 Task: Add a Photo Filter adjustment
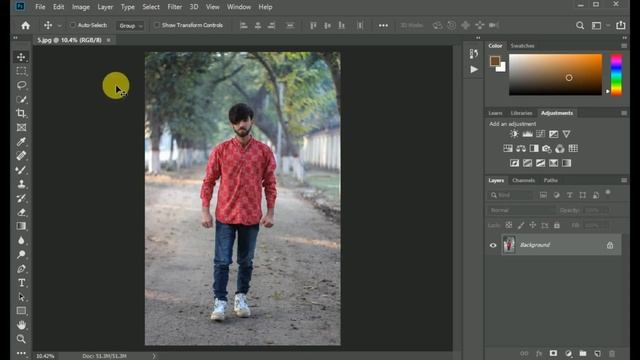pos(547,149)
